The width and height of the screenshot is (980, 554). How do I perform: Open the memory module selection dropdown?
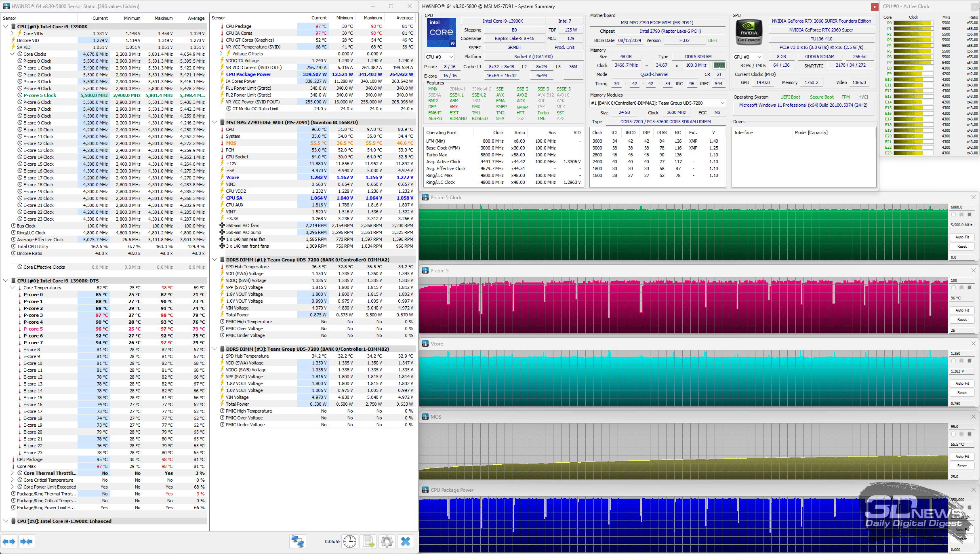click(657, 103)
